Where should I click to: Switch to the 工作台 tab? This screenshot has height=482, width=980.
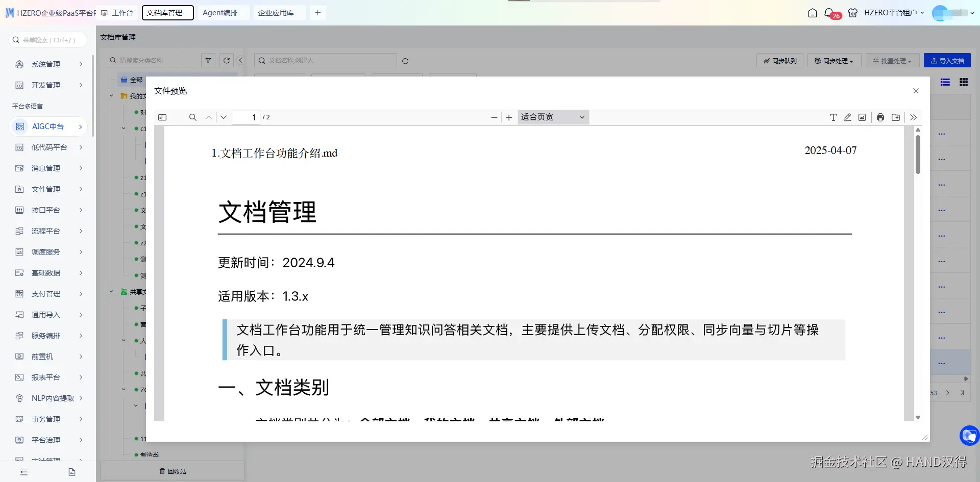click(x=117, y=13)
